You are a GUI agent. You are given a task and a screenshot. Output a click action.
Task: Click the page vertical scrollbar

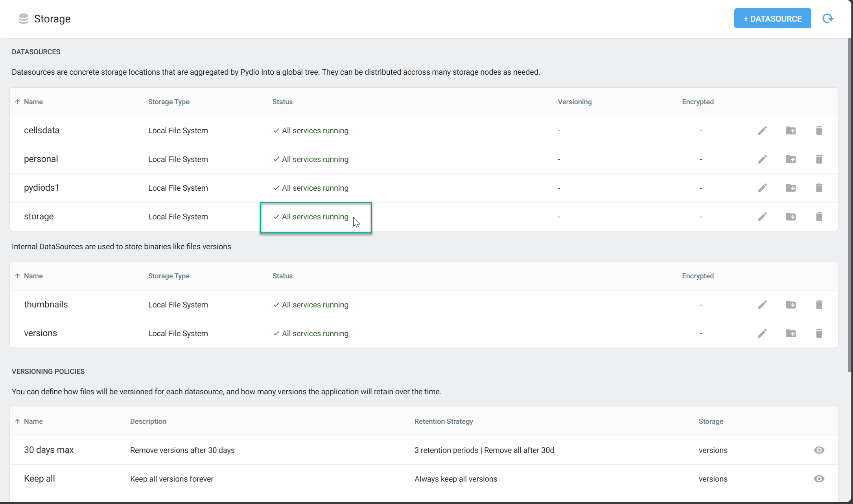point(850,204)
